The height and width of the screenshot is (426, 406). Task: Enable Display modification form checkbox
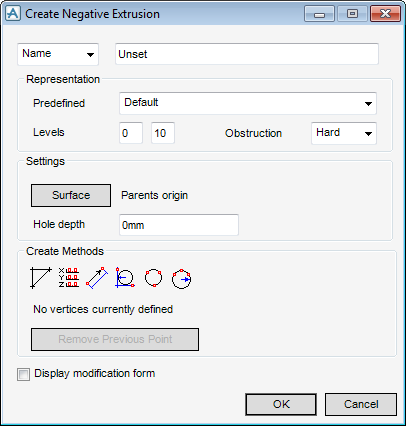(23, 374)
